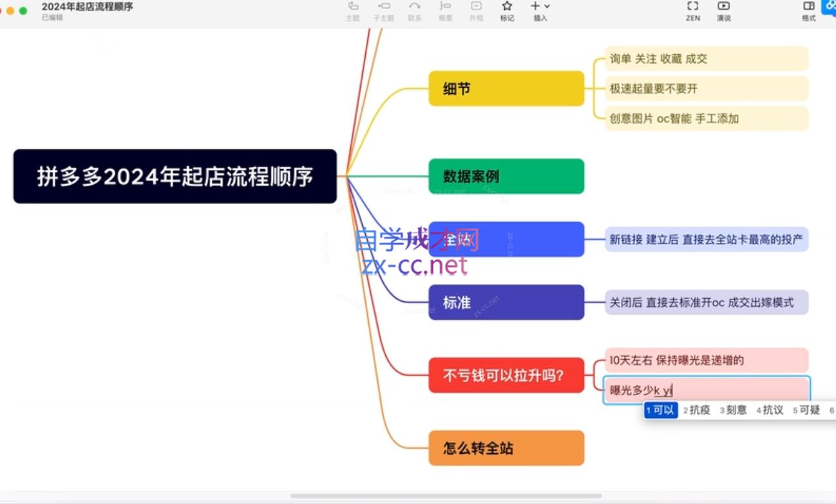This screenshot has height=504, width=836.
Task: Click subtopic 极速起量要不要开
Action: [707, 89]
